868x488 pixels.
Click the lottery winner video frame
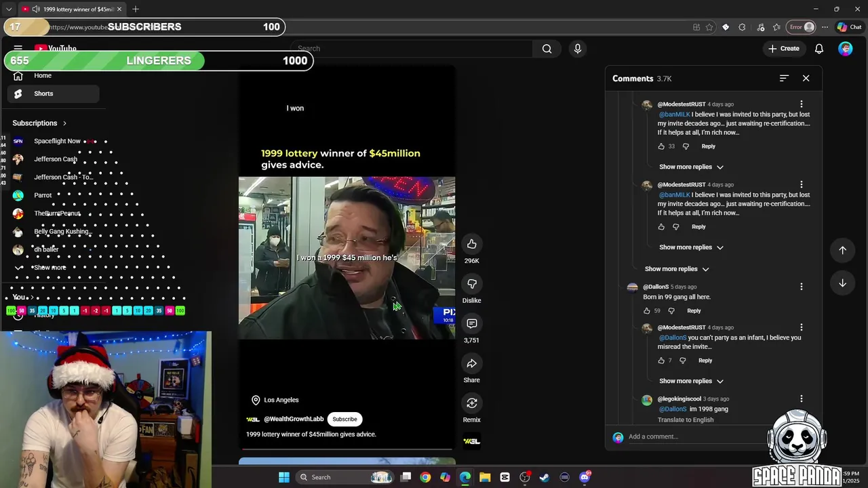pos(347,258)
